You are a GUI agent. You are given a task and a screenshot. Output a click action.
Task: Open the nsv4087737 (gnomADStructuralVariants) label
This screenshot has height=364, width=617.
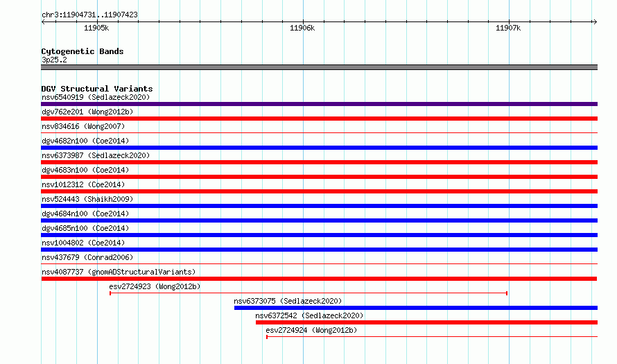click(119, 272)
